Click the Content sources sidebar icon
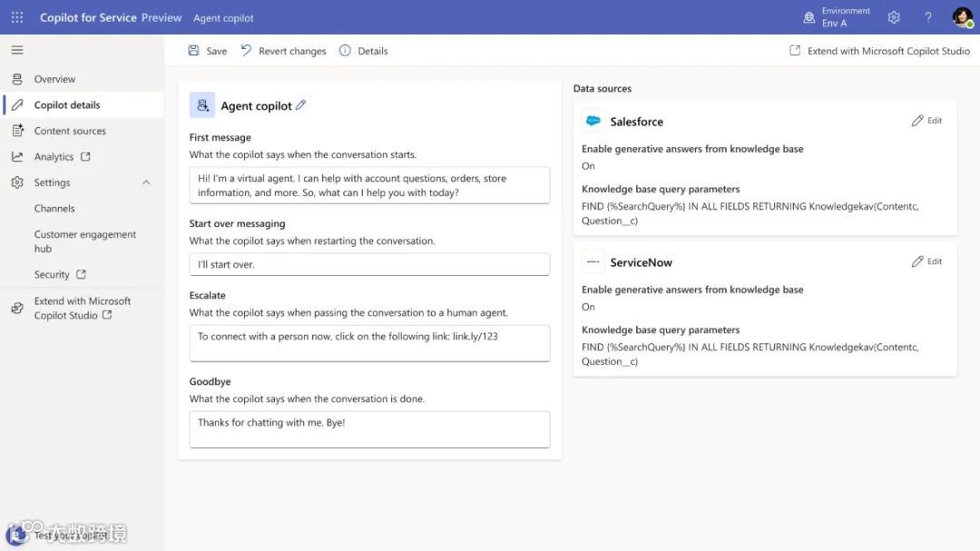This screenshot has height=551, width=980. (17, 130)
